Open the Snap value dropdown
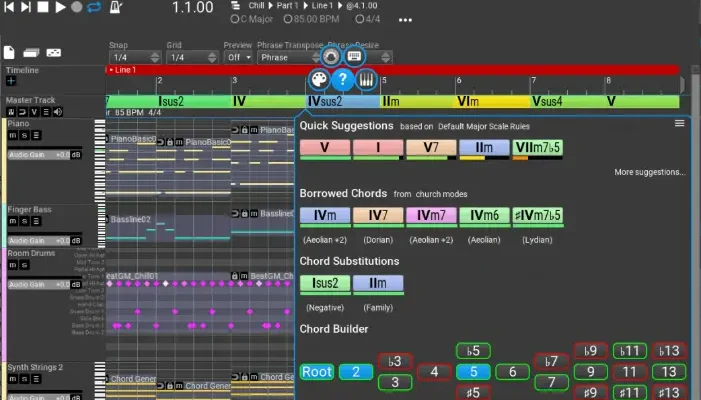 pos(132,57)
